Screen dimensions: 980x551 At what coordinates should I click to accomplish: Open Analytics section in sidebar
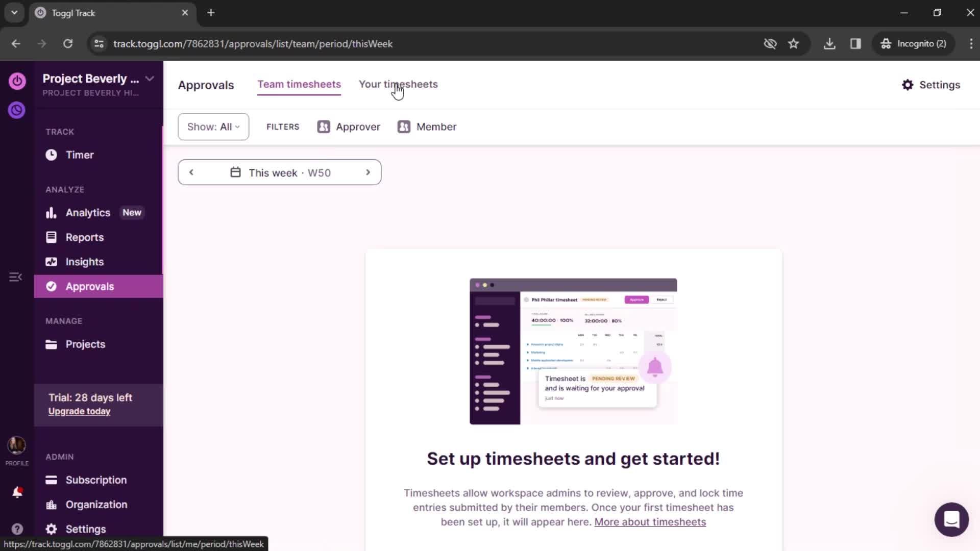(88, 213)
